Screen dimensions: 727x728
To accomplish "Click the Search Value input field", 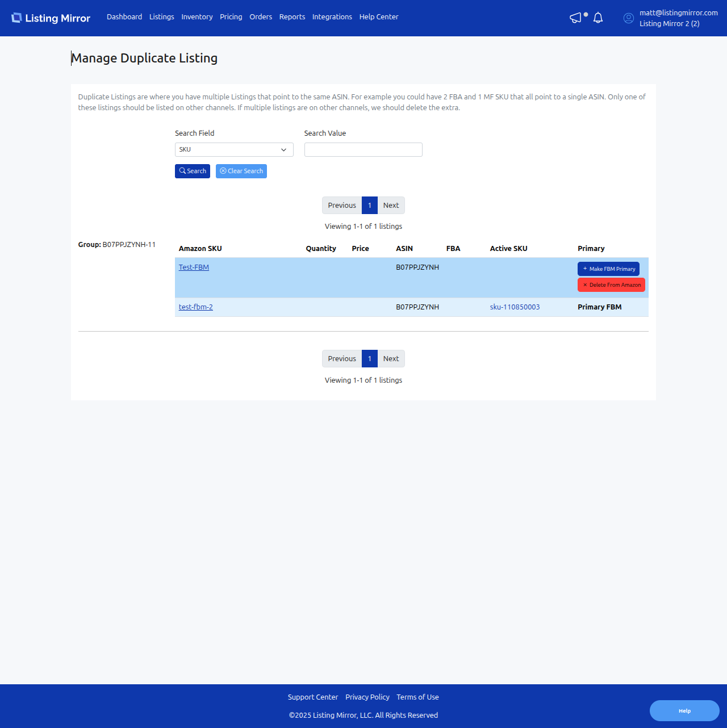I will click(x=363, y=150).
